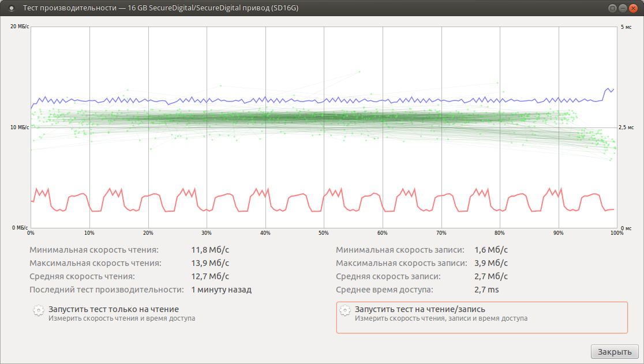Minimize the benchmark window from title bar
This screenshot has height=364, width=644.
[623, 8]
